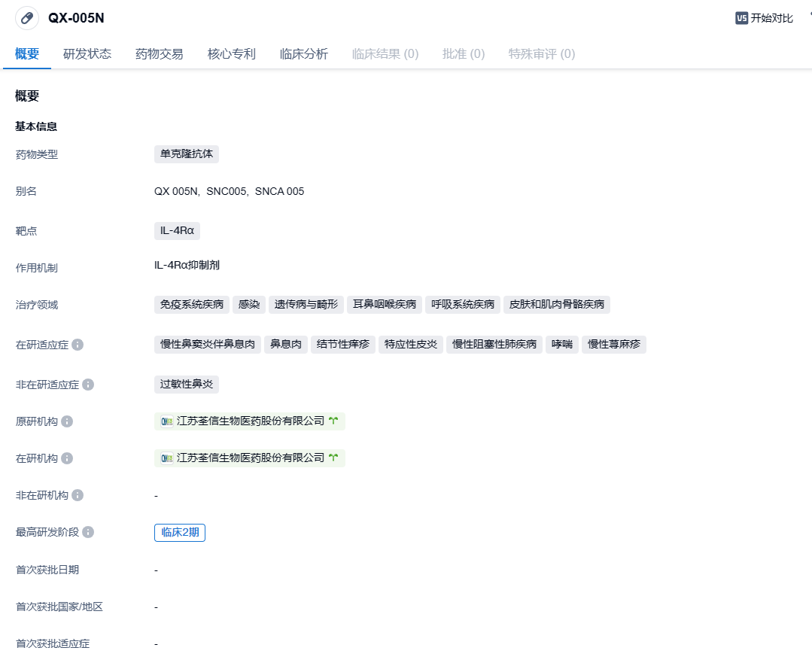
Task: Click the IL-4Rα target tag
Action: pyautogui.click(x=177, y=231)
